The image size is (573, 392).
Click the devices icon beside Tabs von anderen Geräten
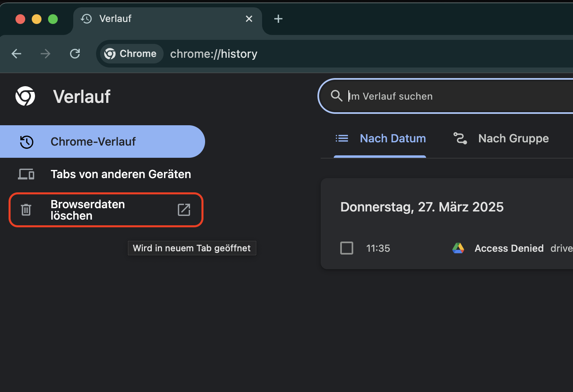pos(26,174)
